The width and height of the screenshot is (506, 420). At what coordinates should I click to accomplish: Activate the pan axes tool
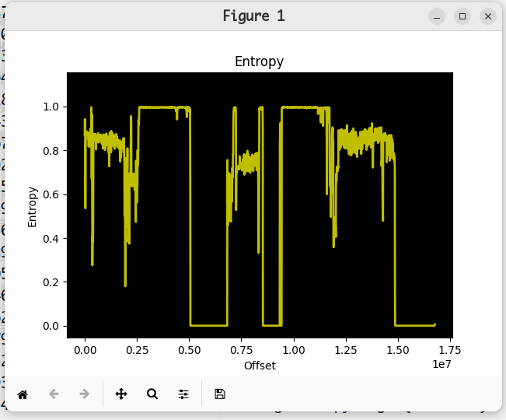click(121, 394)
